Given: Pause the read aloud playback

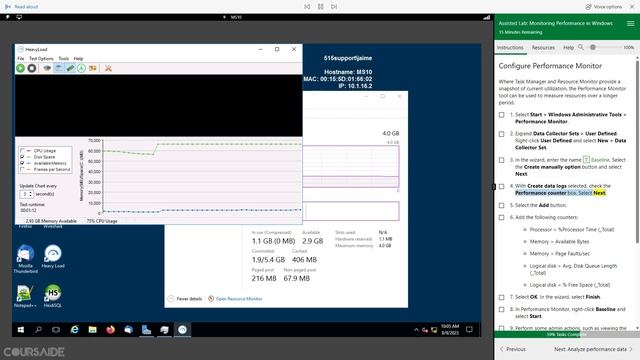Looking at the screenshot, I should [x=320, y=7].
